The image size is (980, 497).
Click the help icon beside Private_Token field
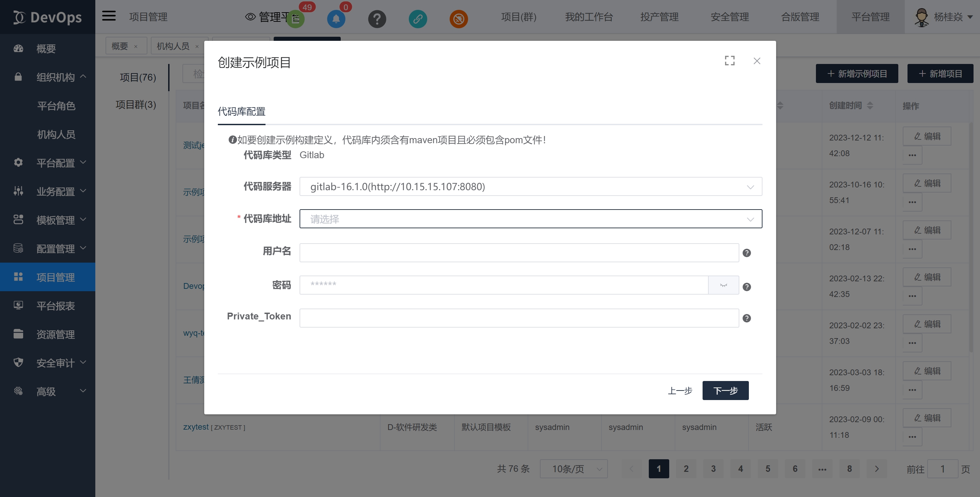[746, 318]
